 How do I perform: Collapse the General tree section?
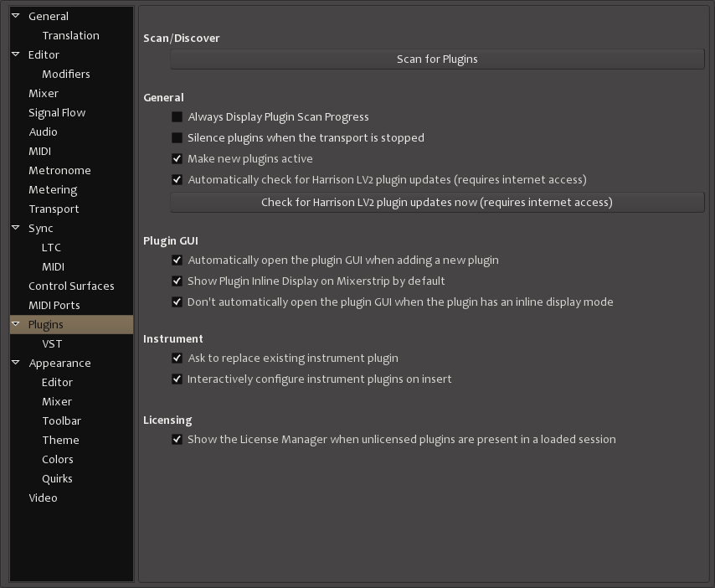click(x=16, y=16)
